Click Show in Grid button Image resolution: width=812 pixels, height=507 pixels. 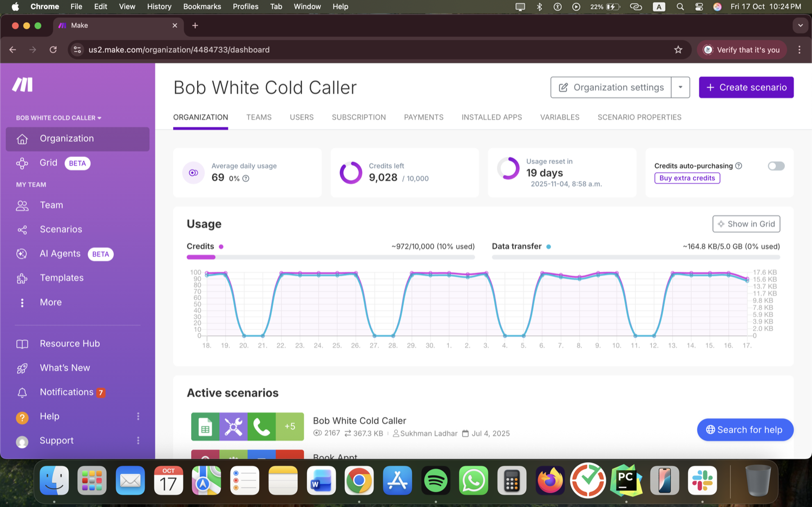click(746, 224)
